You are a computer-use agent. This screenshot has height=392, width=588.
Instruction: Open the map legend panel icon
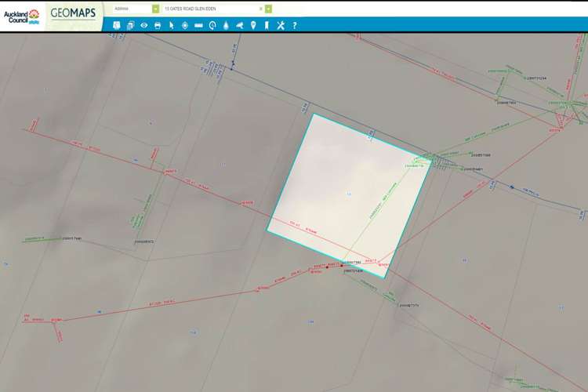point(117,25)
